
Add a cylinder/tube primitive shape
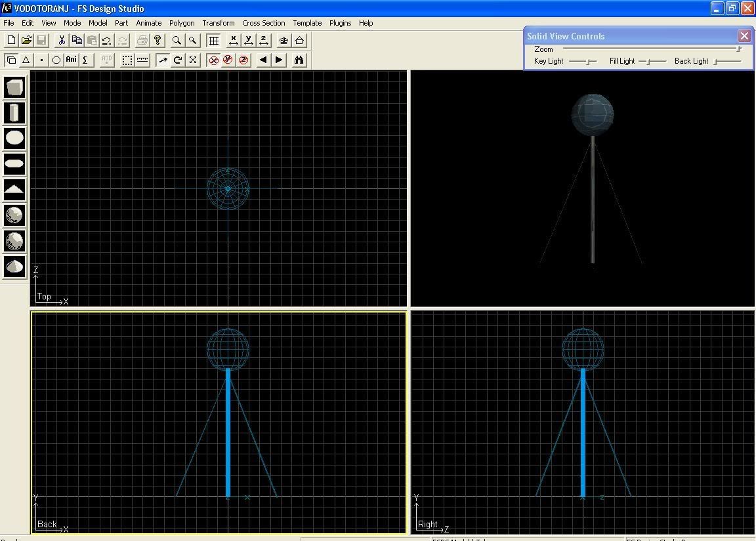[x=14, y=113]
